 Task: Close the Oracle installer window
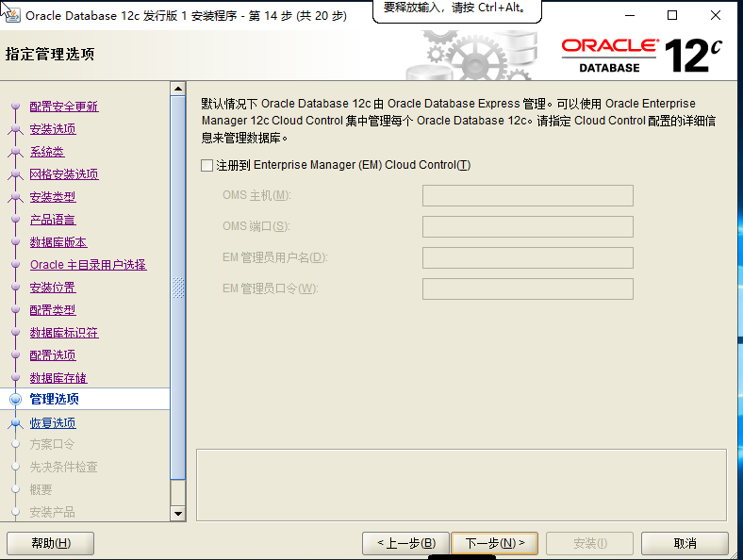tap(716, 15)
